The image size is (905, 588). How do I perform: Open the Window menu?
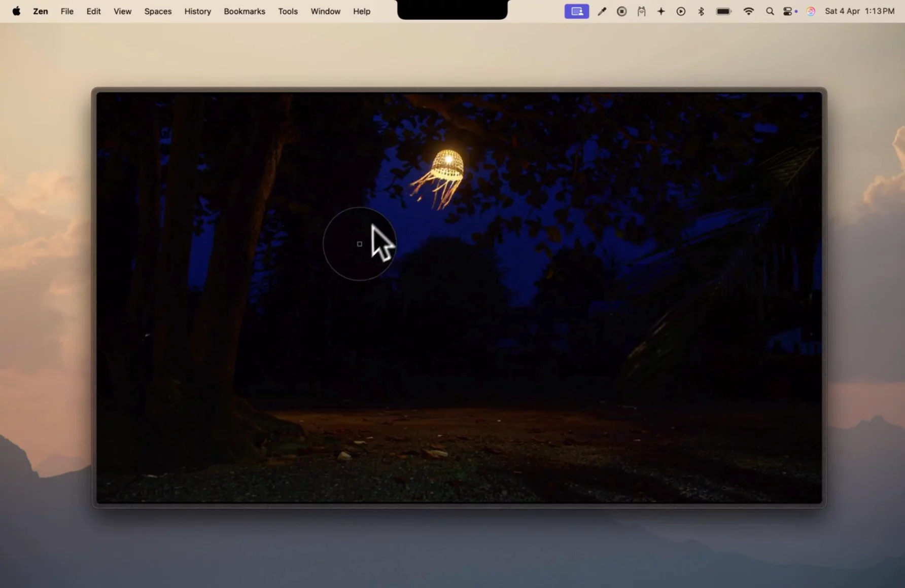pos(325,11)
